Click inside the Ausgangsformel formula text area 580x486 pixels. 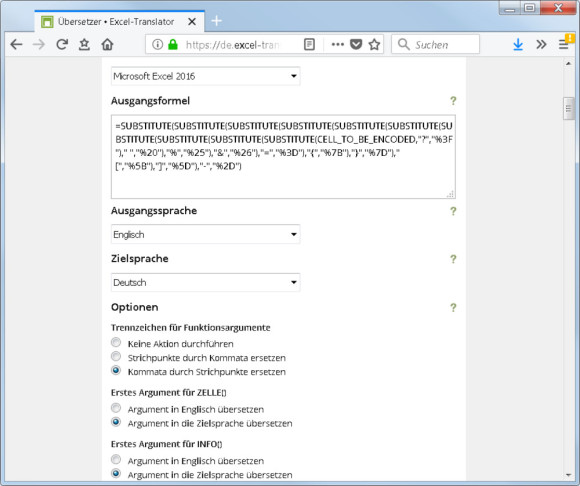click(283, 156)
